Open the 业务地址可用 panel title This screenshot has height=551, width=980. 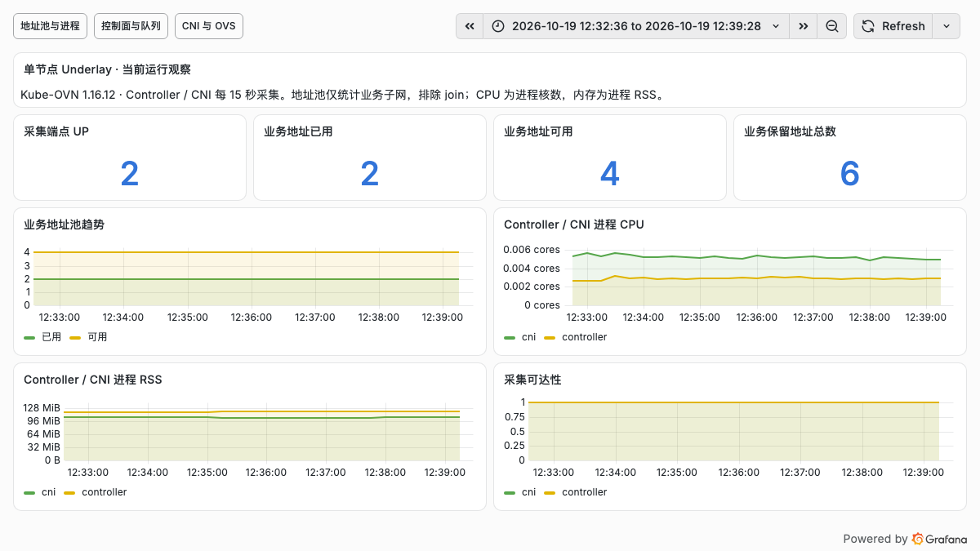(x=538, y=131)
